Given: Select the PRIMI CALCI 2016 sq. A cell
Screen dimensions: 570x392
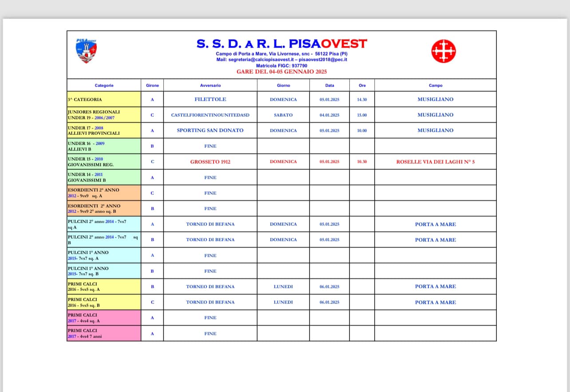Looking at the screenshot, I should 104,286.
